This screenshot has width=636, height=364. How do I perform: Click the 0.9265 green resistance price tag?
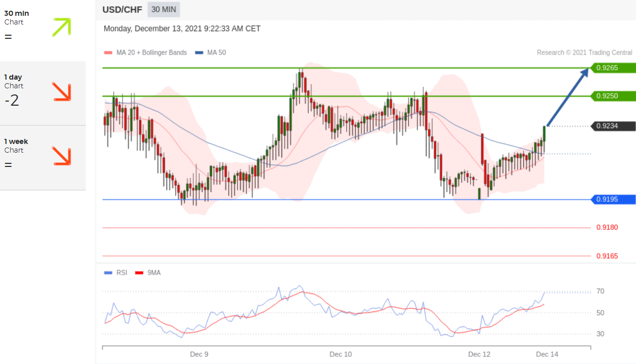click(613, 68)
